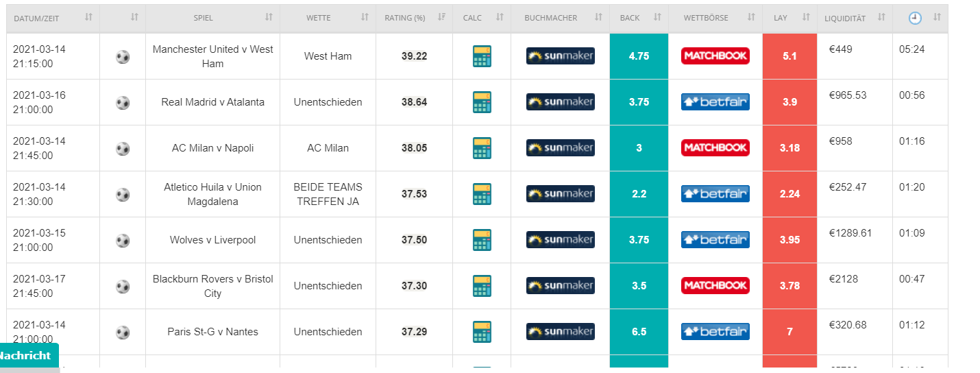Sort table by Back column
This screenshot has width=980, height=373.
point(639,18)
